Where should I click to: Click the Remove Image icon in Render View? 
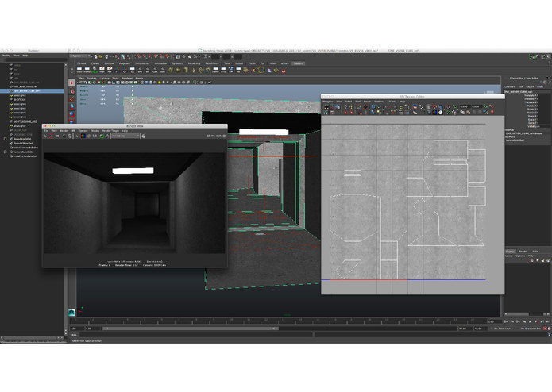[106, 136]
